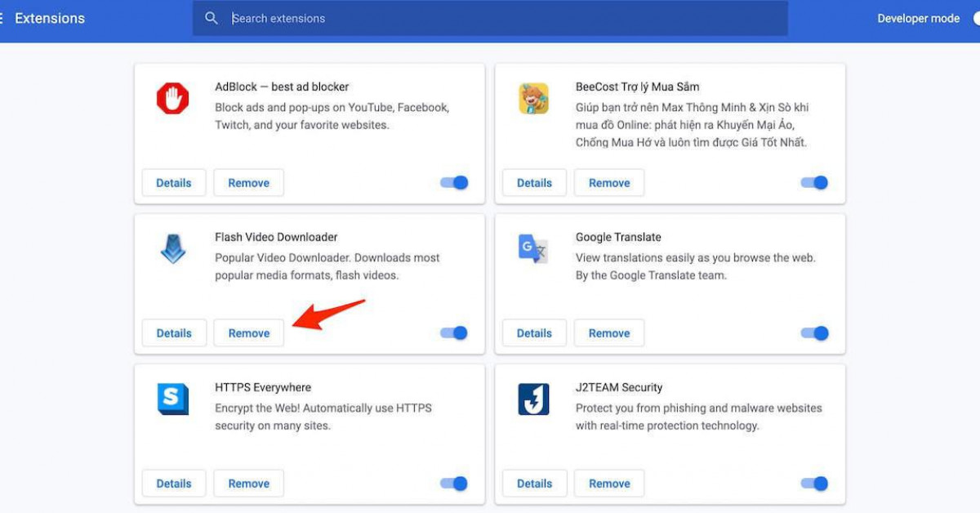This screenshot has width=980, height=513.
Task: Remove Flash Video Downloader extension
Action: coord(249,333)
